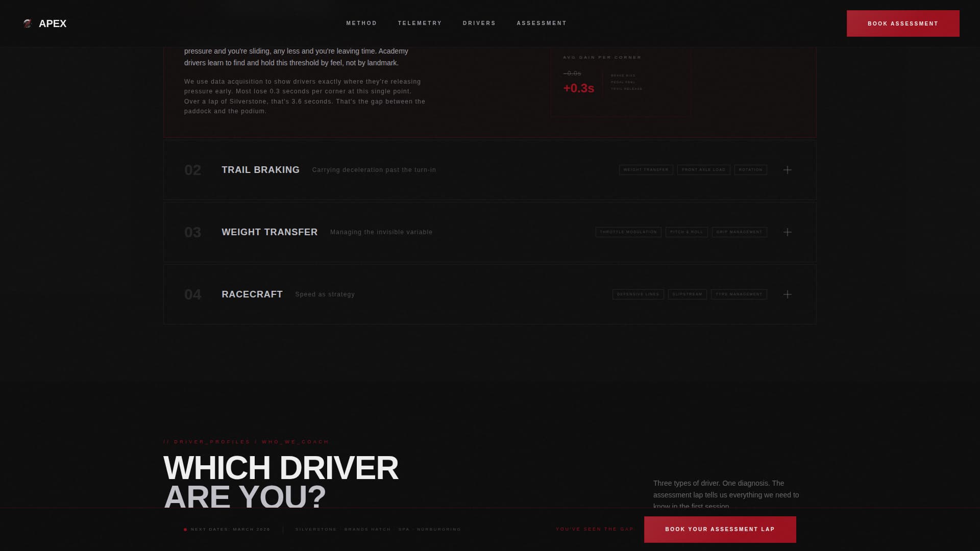Click the PITCH & ROLL tag
The width and height of the screenshot is (980, 551).
point(687,232)
